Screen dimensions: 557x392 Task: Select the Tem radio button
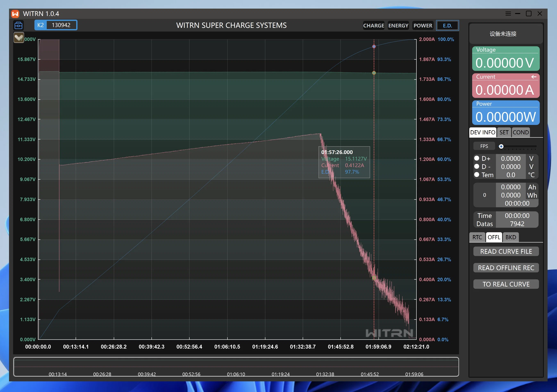pos(477,175)
